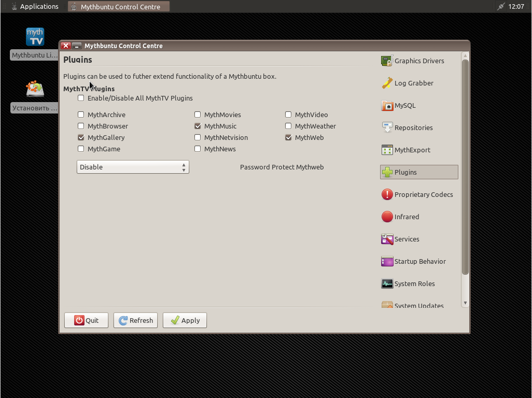
Task: Uncheck the MythMusic plugin
Action: (x=198, y=126)
